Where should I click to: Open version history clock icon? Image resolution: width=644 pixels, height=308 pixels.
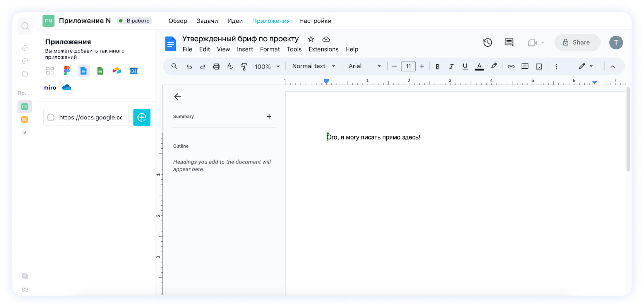pyautogui.click(x=488, y=43)
